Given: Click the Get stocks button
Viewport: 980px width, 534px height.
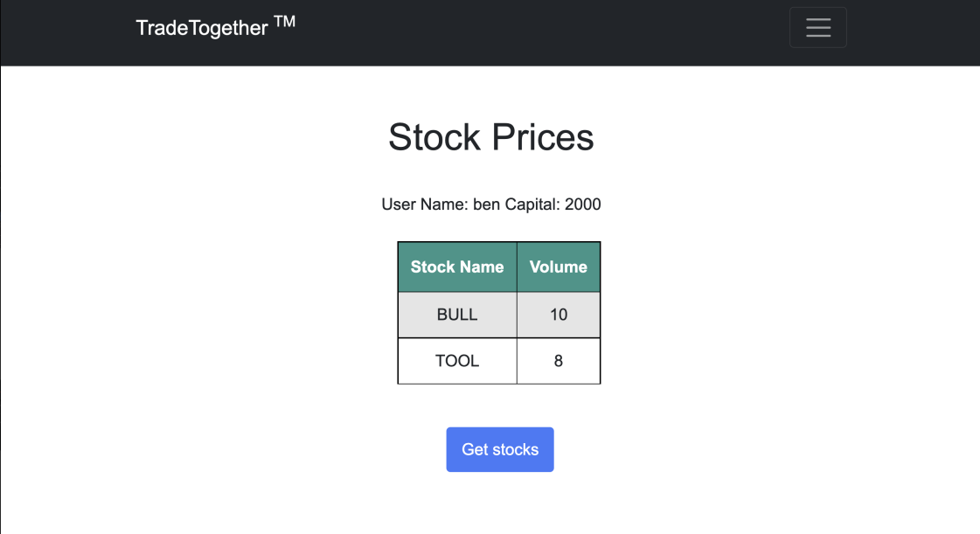Looking at the screenshot, I should tap(500, 450).
